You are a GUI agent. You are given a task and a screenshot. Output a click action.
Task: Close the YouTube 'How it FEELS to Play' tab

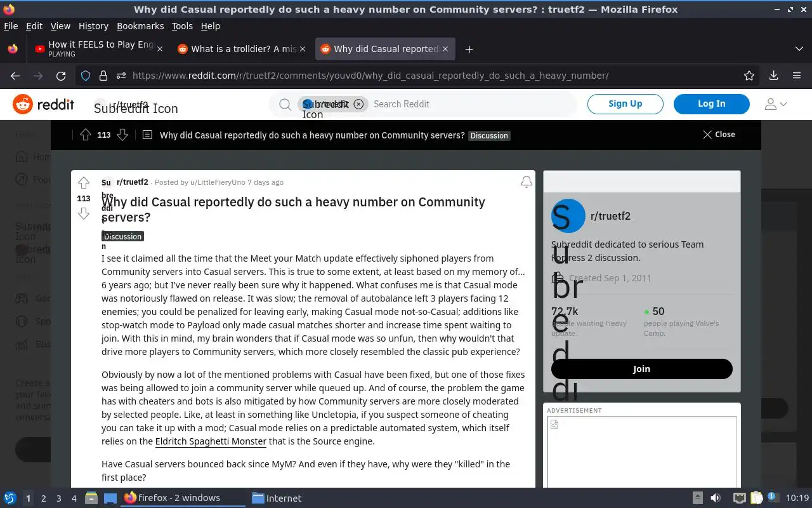tap(160, 49)
